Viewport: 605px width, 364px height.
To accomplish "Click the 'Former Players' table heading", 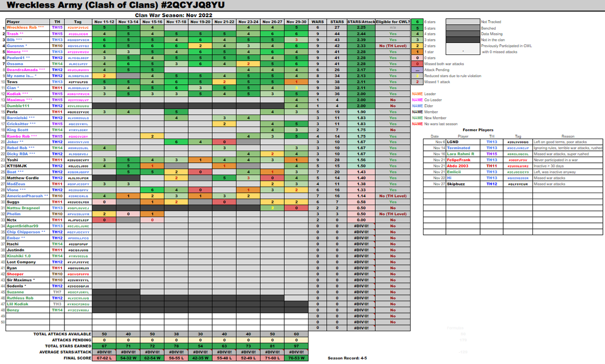I will pos(477,130).
